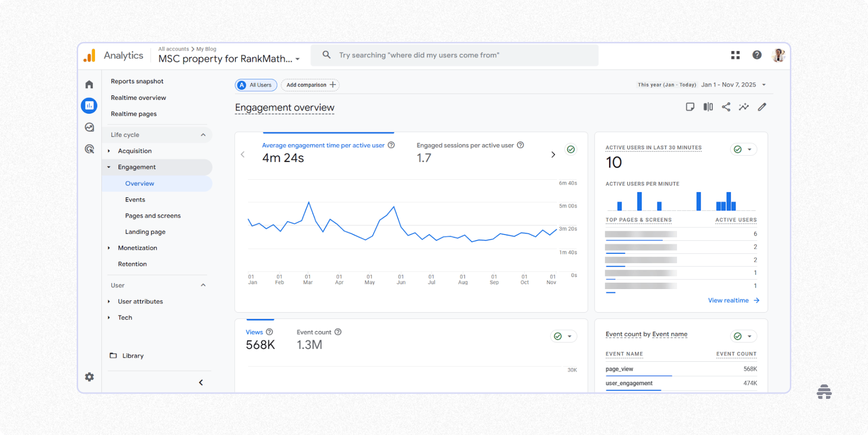868x435 pixels.
Task: Collapse the Life cycle section
Action: coord(203,135)
